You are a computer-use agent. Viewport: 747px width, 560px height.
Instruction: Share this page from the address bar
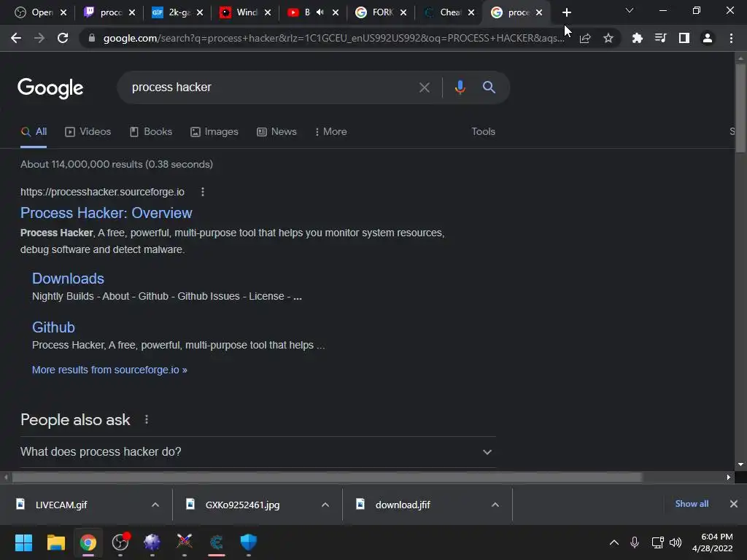[585, 38]
